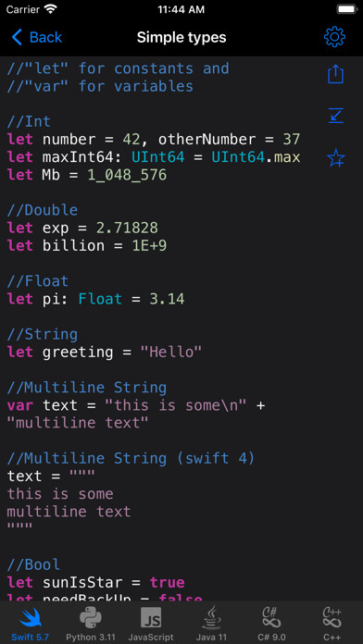
Task: Go Back to previous screen
Action: pos(37,37)
